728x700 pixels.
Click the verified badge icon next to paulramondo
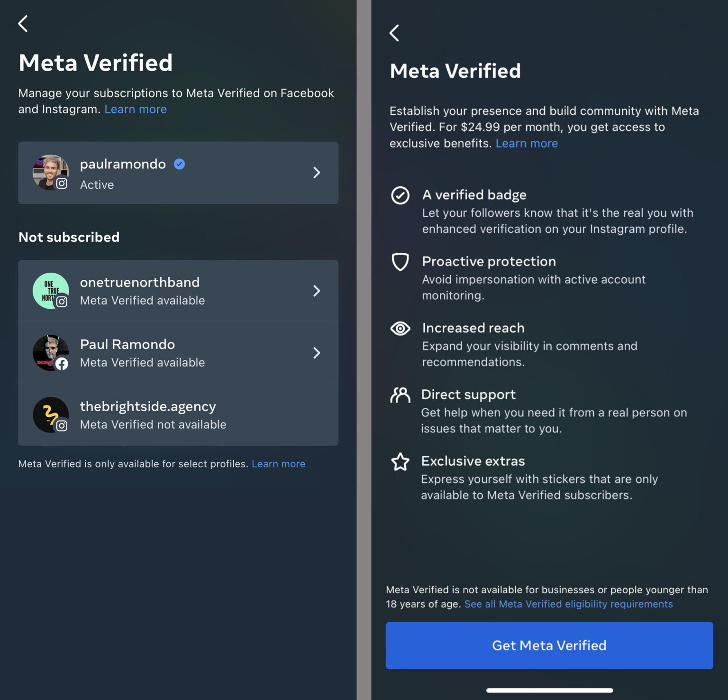point(179,164)
